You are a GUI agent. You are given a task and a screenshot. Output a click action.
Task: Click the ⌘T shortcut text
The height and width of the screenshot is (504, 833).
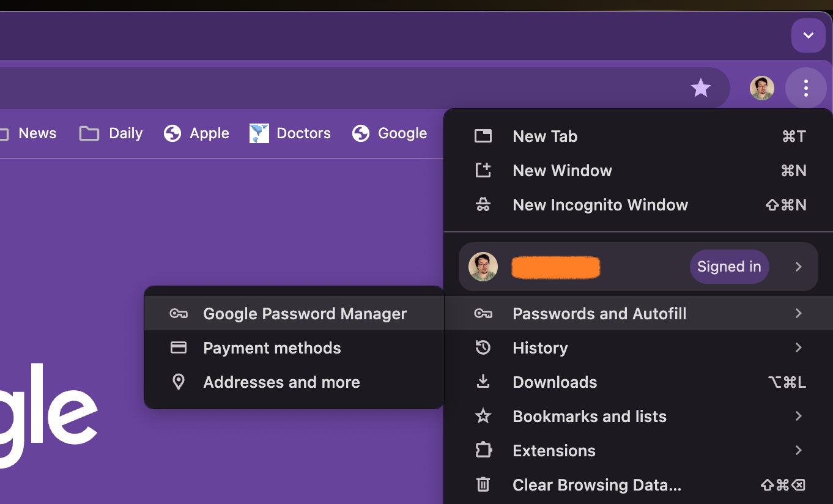(794, 136)
